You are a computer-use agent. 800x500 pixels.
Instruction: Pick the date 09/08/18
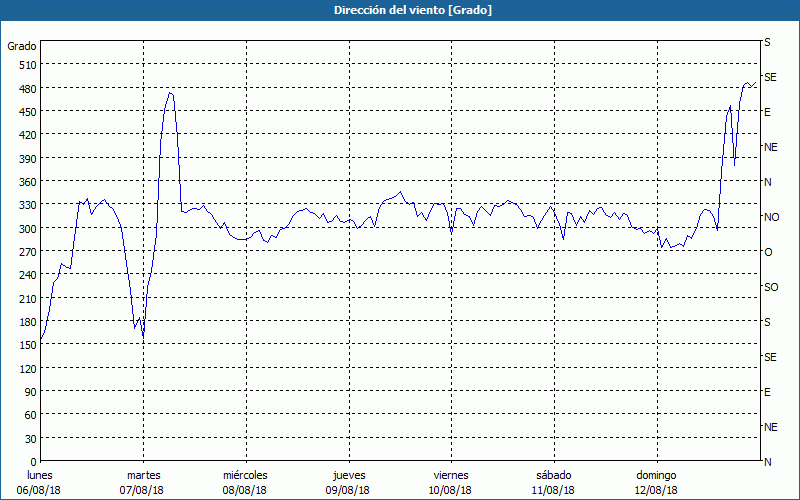pos(347,490)
